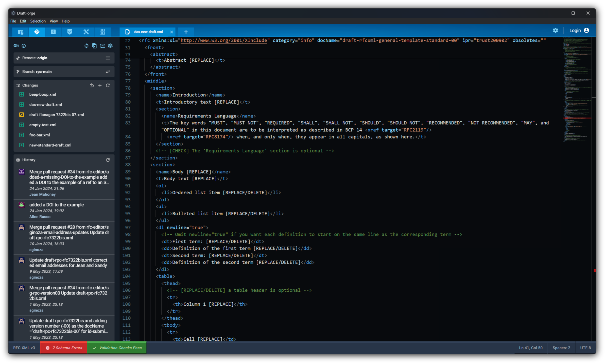Click Validation Checks Pass status
Viewport: 606px width, 364px height.
coord(117,348)
